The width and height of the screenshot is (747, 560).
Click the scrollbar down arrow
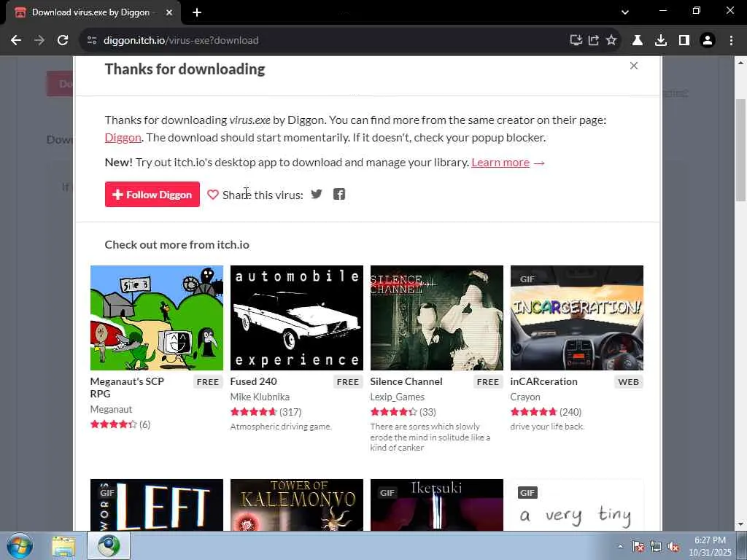[x=741, y=525]
